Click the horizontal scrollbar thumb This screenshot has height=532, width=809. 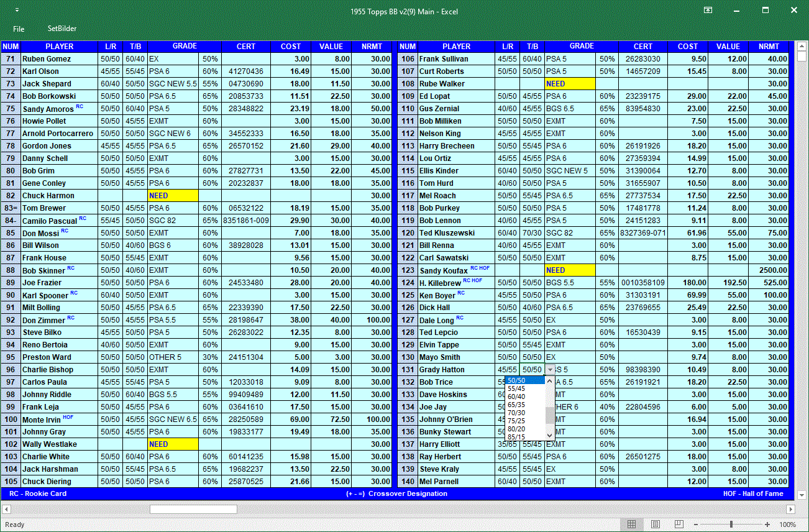[193, 509]
